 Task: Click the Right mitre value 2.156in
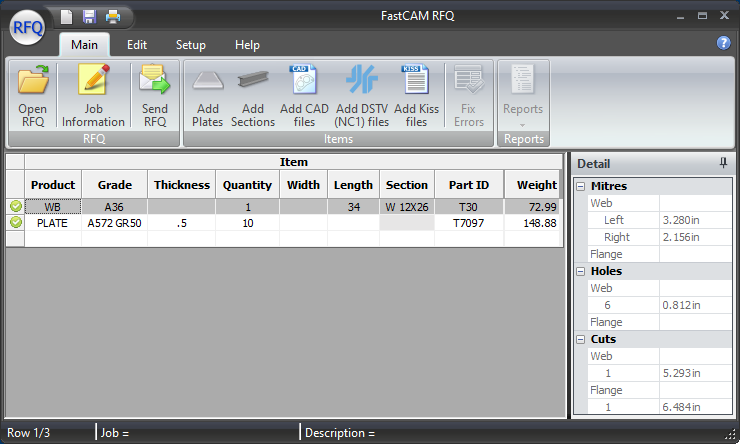coord(695,237)
